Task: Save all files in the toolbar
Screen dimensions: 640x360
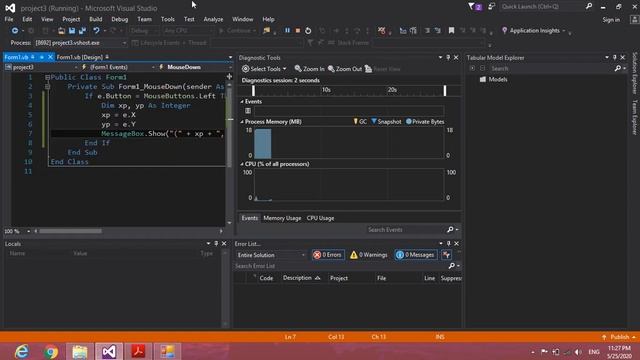Action: [82, 31]
